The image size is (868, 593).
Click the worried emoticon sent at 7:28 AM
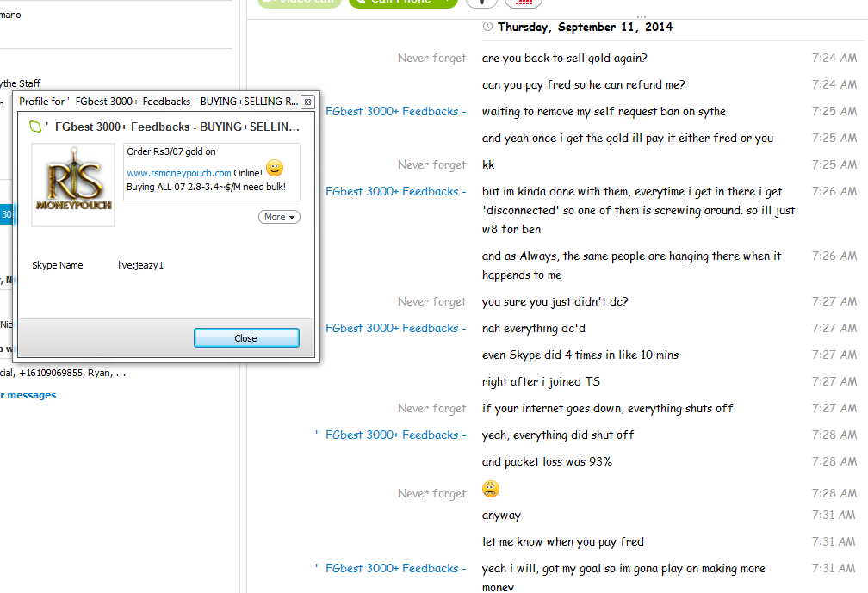[x=491, y=489]
